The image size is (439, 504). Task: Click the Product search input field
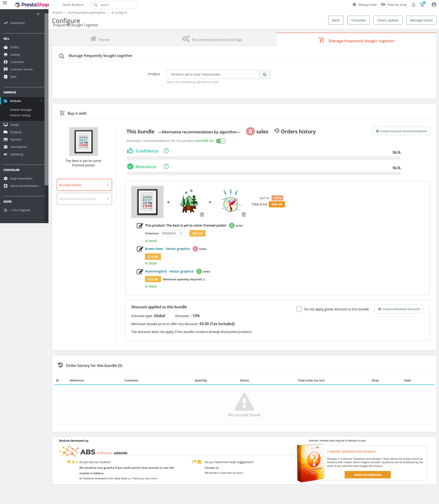tap(213, 75)
